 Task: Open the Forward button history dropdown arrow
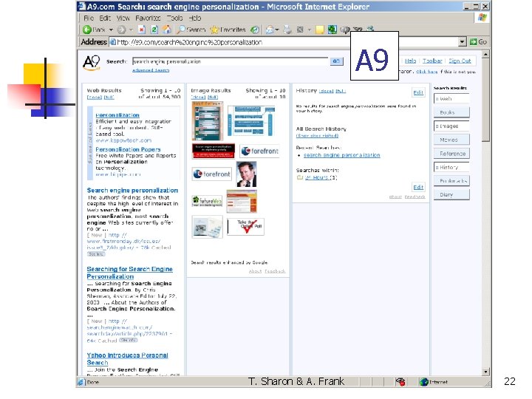[131, 30]
